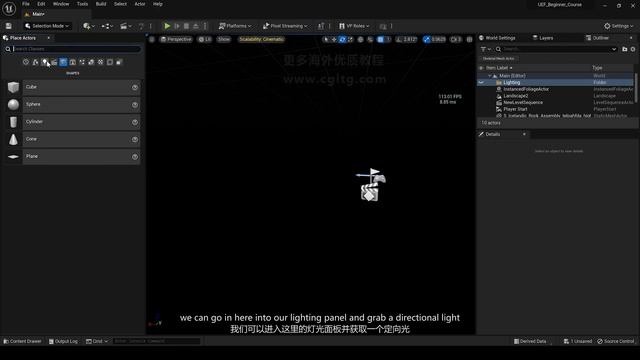The width and height of the screenshot is (640, 360).
Task: Open the Selection Mode dropdown
Action: pyautogui.click(x=47, y=26)
